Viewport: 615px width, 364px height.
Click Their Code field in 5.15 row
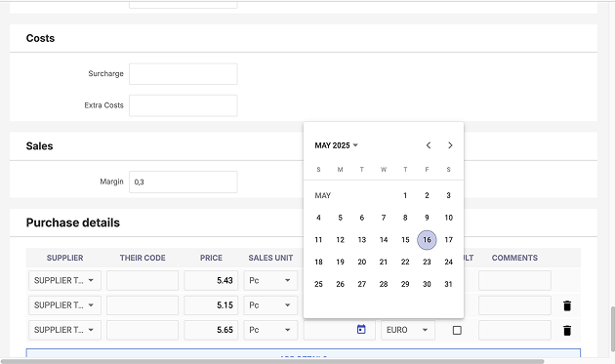pyautogui.click(x=143, y=305)
